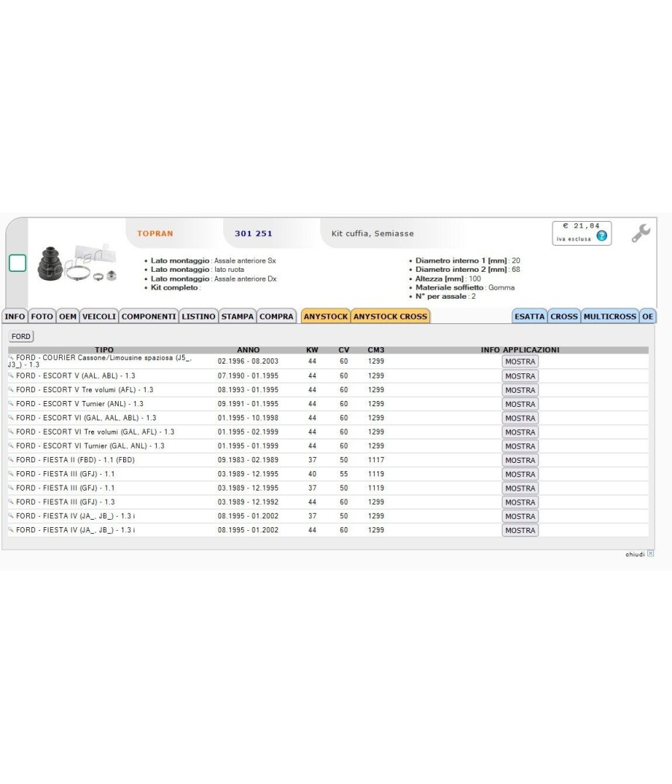672x784 pixels.
Task: Open the OE tab
Action: pyautogui.click(x=647, y=317)
